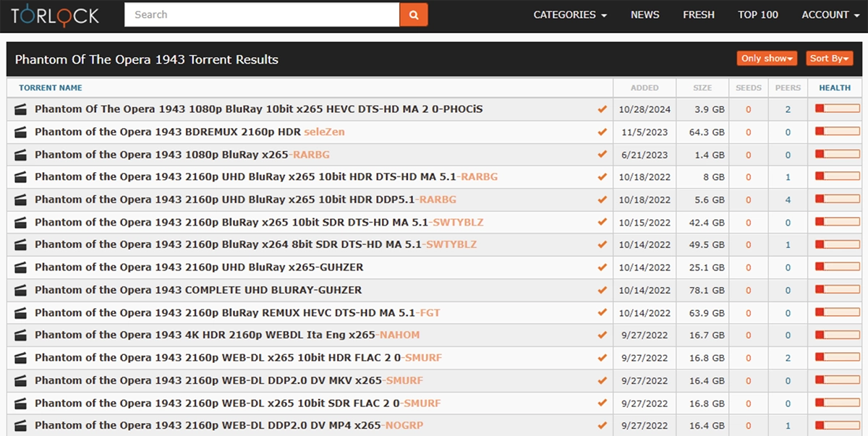Image resolution: width=868 pixels, height=436 pixels.
Task: Sort by Added column header
Action: (x=644, y=87)
